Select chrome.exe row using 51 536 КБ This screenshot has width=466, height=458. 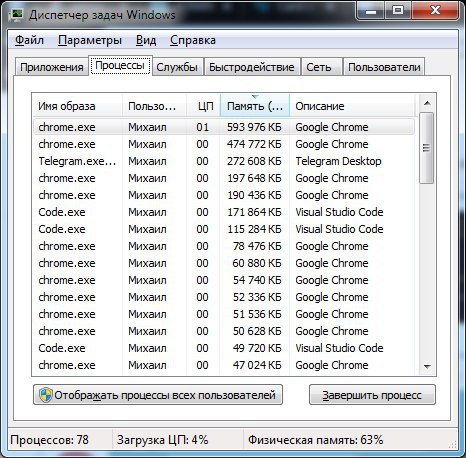[x=224, y=314]
